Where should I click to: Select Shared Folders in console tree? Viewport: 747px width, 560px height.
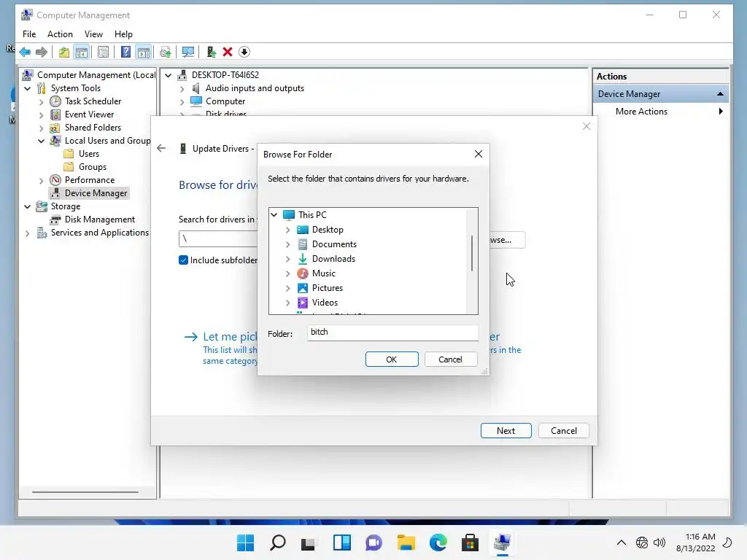coord(93,128)
